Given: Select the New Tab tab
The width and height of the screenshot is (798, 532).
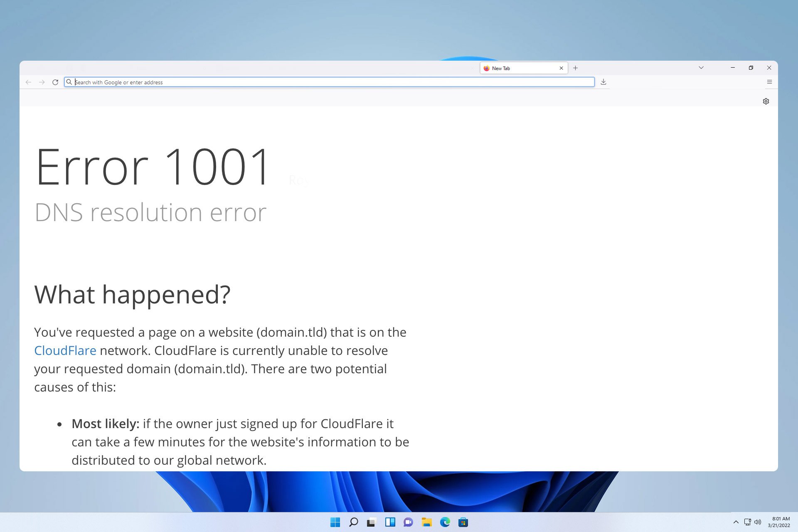Looking at the screenshot, I should [524, 68].
